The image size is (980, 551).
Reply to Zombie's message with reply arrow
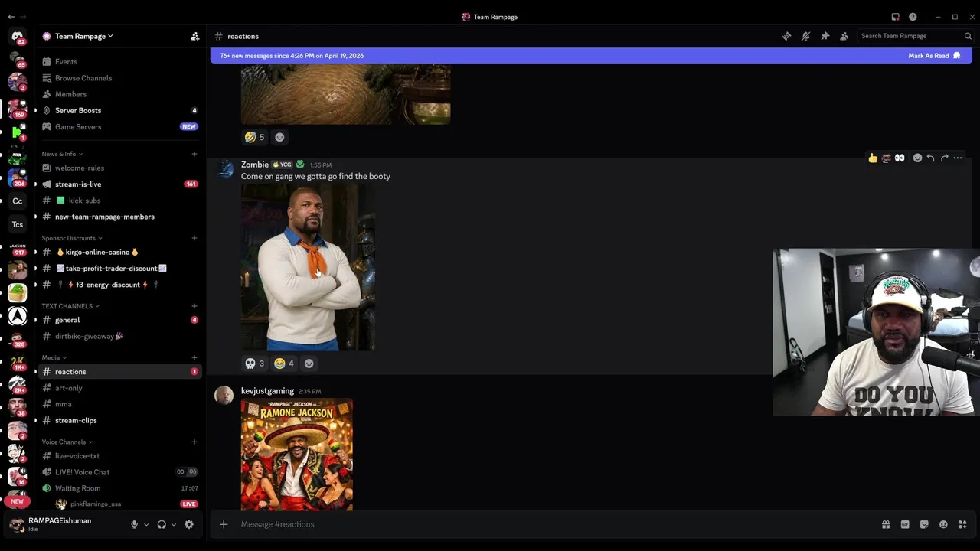pos(930,158)
